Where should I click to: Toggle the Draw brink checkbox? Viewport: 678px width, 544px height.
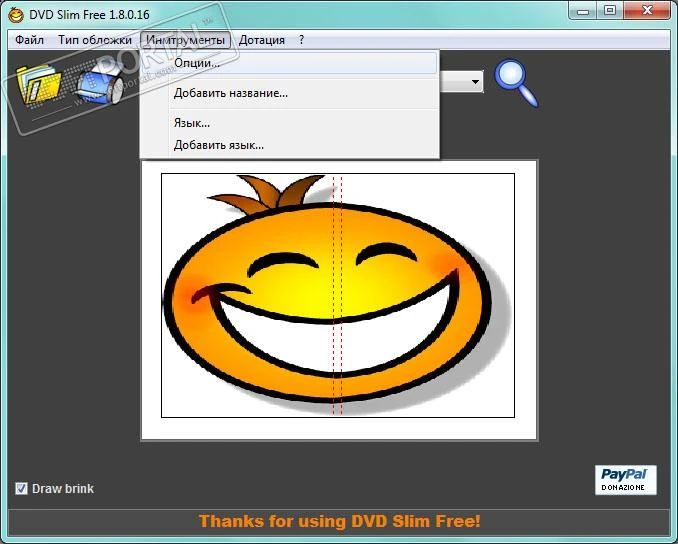tap(21, 488)
